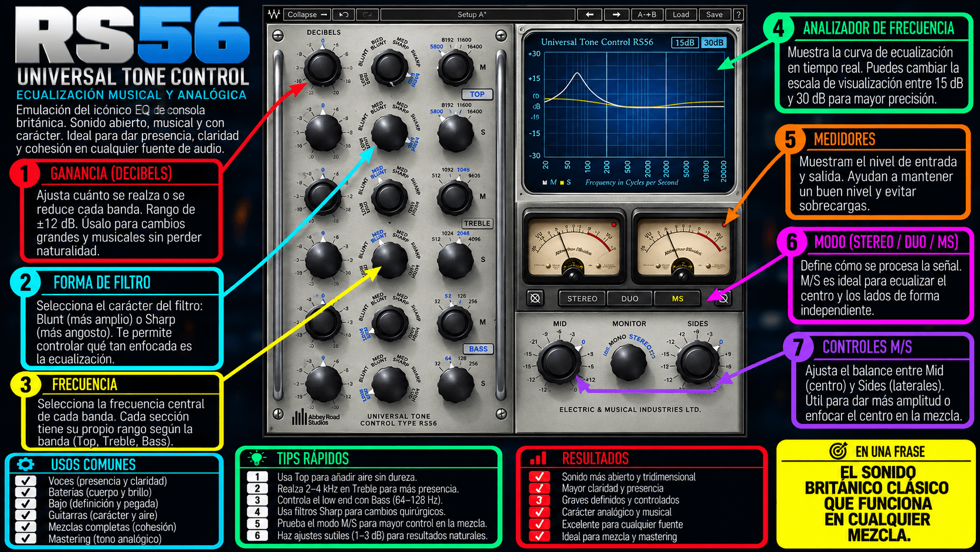This screenshot has height=552, width=980.
Task: Click the MONITOR mono/stereo knob
Action: click(x=629, y=361)
